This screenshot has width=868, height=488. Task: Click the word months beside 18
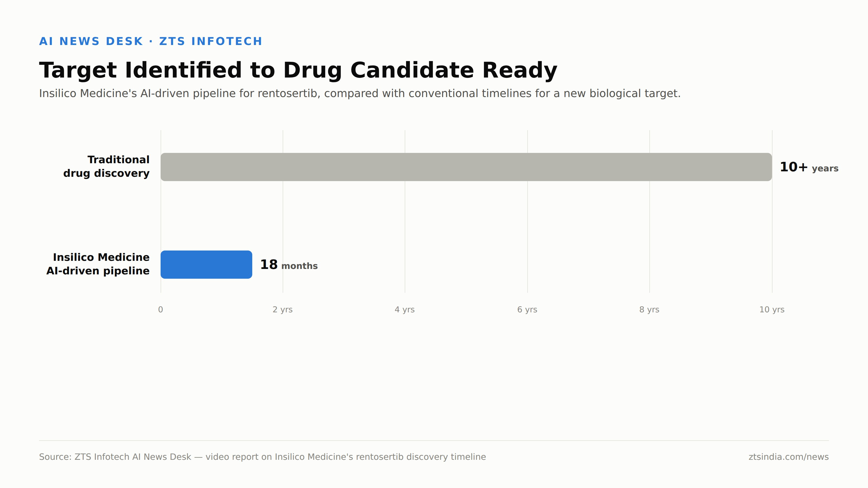click(x=299, y=266)
